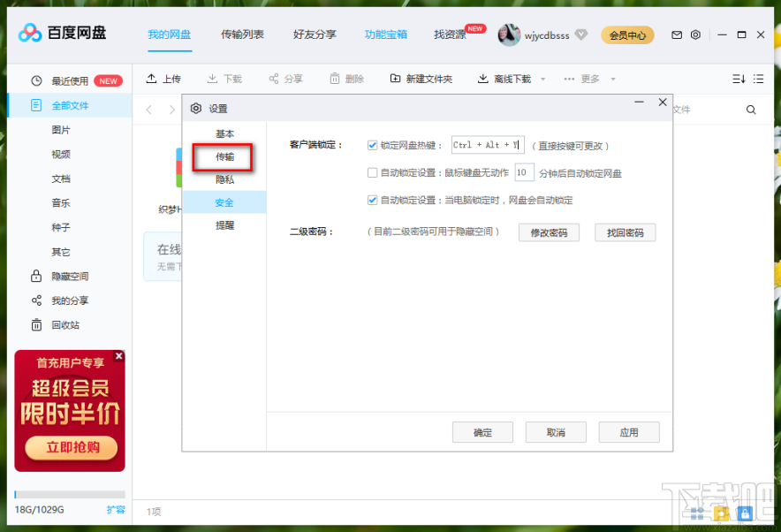Click the idle minutes field showing 10

pos(524,172)
